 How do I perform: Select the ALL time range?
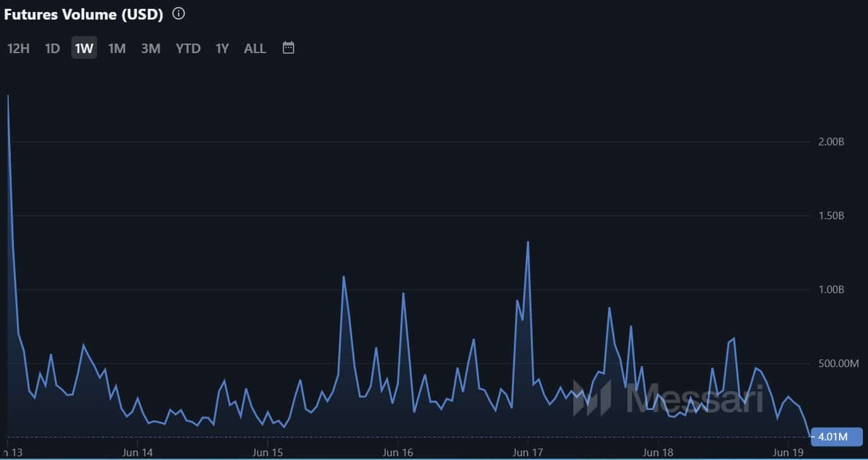pyautogui.click(x=254, y=47)
